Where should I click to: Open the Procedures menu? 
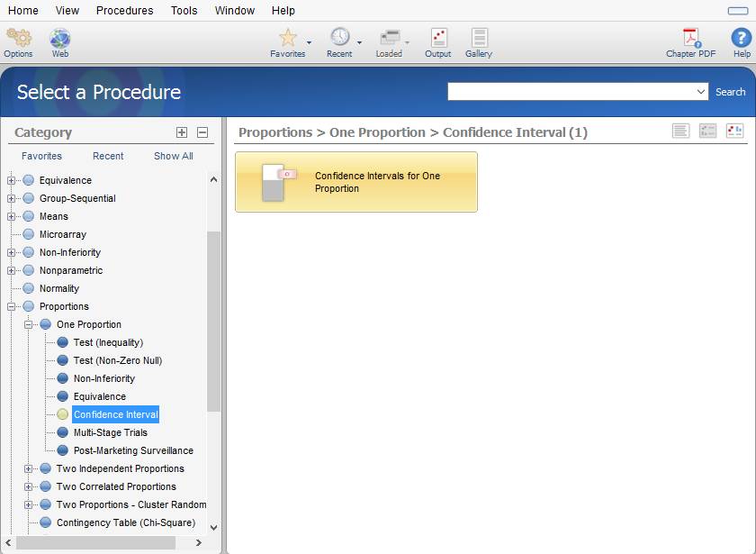click(124, 11)
